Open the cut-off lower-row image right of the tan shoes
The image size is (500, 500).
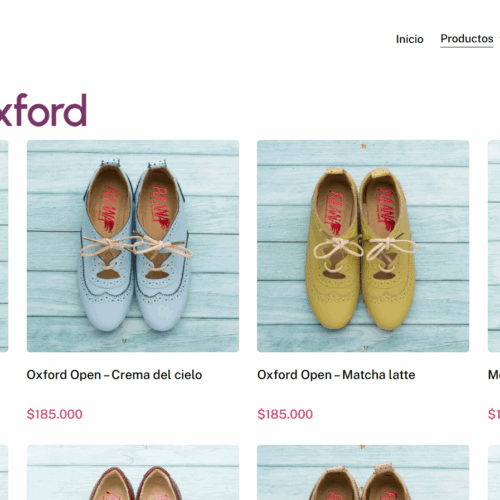(x=494, y=472)
